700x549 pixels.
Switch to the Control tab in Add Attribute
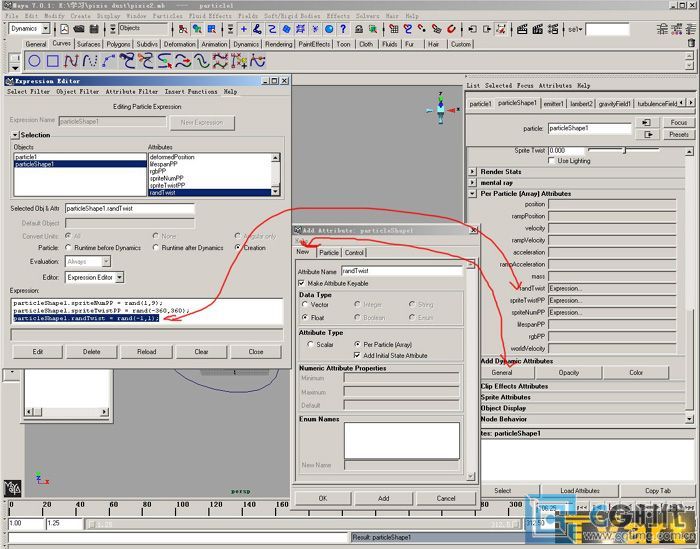click(x=354, y=253)
